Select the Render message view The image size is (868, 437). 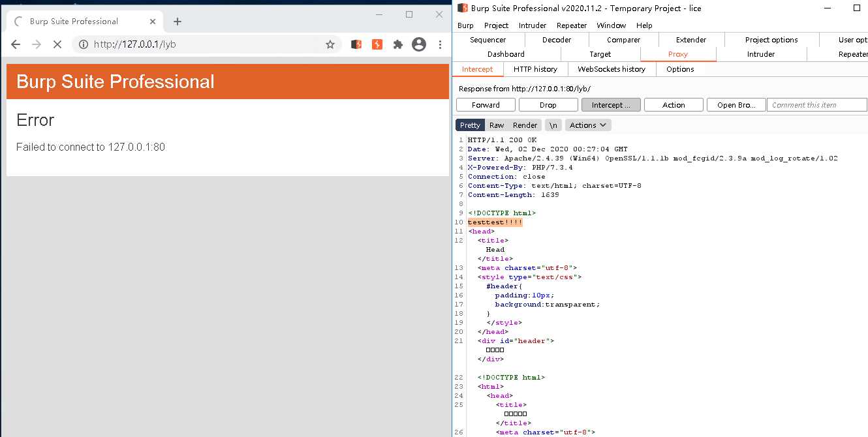point(525,125)
